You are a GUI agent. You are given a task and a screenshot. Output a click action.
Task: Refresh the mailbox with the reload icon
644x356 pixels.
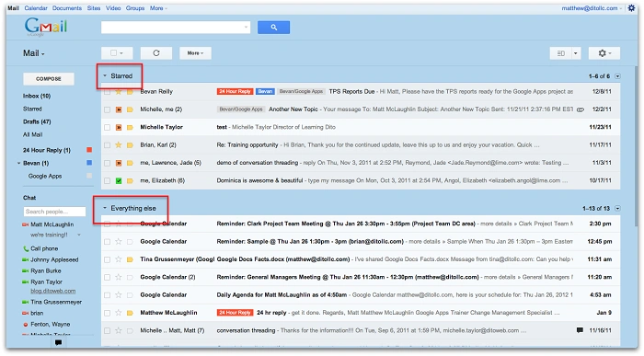coord(156,53)
